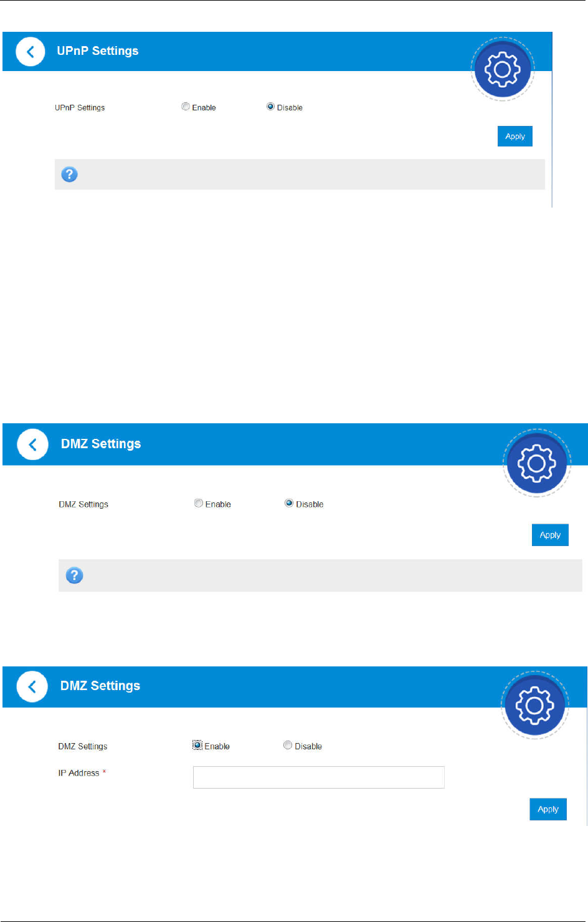Image resolution: width=588 pixels, height=922 pixels.
Task: Select Disable radio for UPnP Settings
Action: tap(270, 107)
